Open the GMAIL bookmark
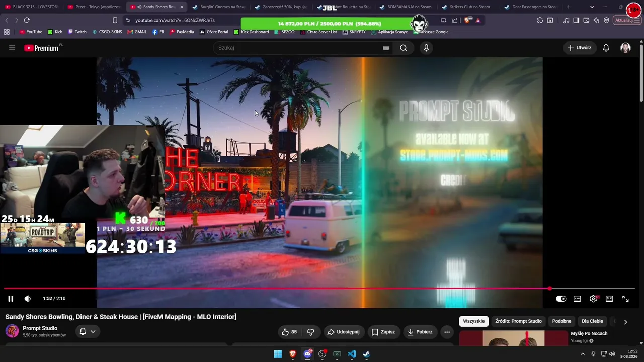Screen dimensions: 644x362 [x=137, y=32]
